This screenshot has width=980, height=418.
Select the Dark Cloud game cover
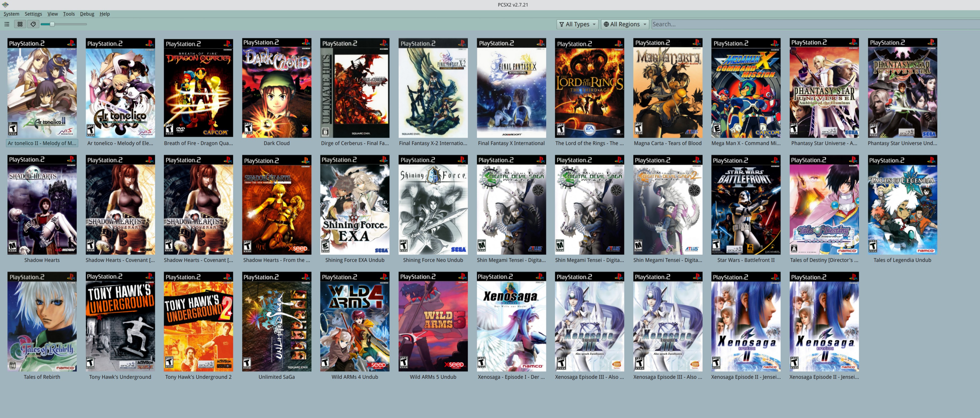(x=277, y=88)
